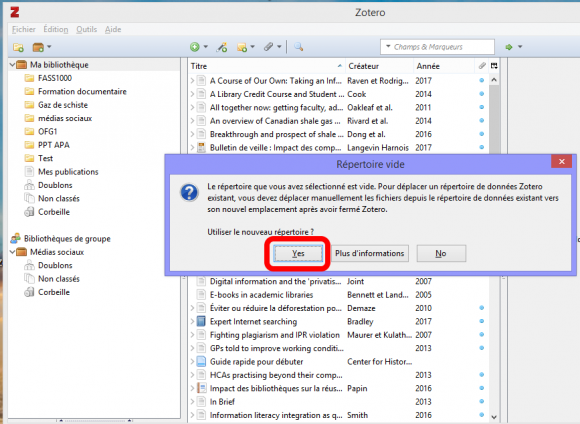This screenshot has height=424, width=580.
Task: Select the Test collection
Action: (45, 158)
